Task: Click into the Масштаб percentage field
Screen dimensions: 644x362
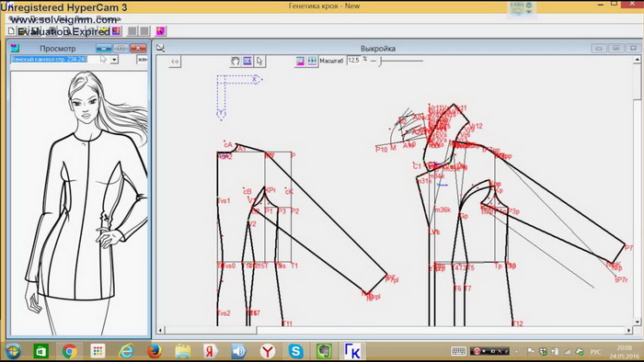Action: coord(353,61)
